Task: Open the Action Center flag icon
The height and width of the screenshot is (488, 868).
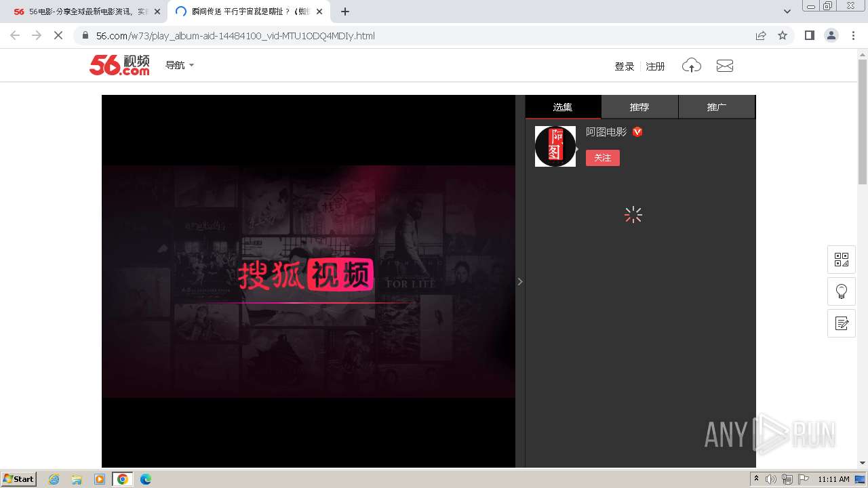Action: [x=804, y=479]
